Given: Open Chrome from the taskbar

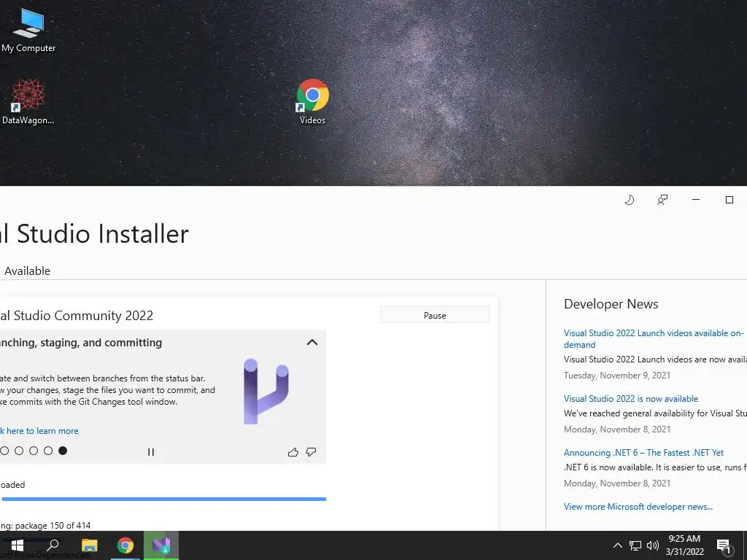Looking at the screenshot, I should (x=125, y=545).
